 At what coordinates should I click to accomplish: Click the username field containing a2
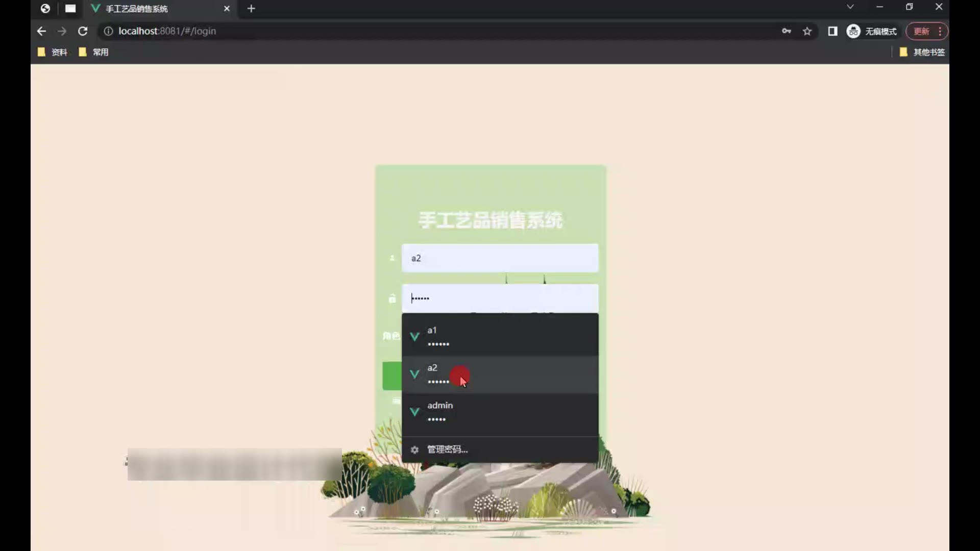499,258
